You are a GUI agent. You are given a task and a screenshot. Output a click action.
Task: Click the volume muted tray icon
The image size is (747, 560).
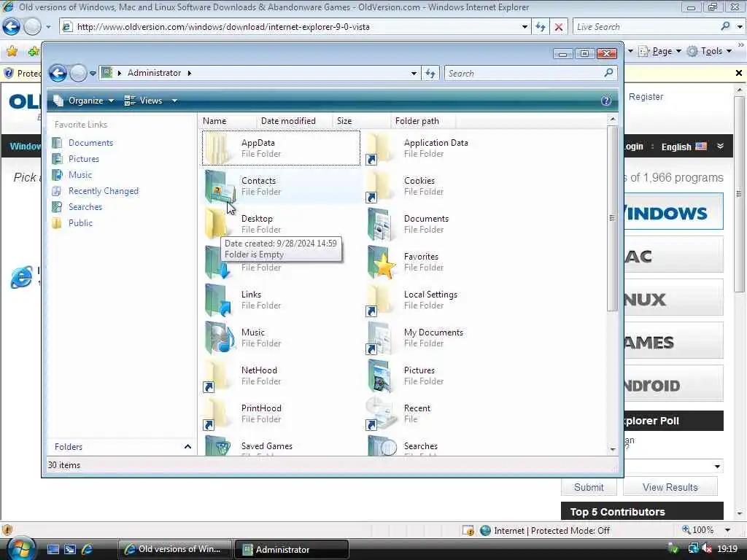[x=706, y=549]
